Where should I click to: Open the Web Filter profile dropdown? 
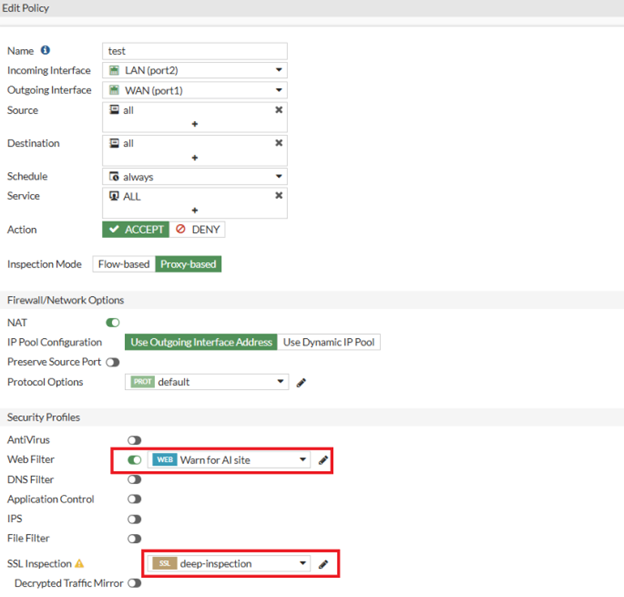(x=229, y=460)
